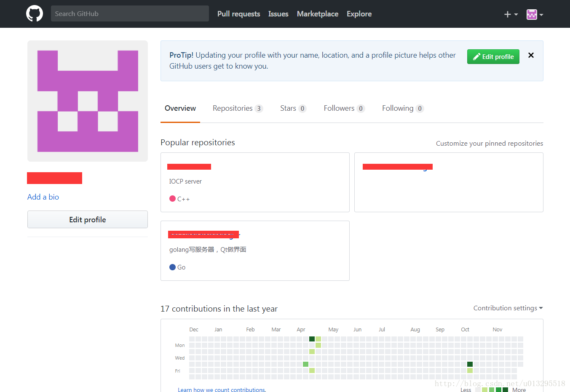570x392 pixels.
Task: Open the plus create-new dropdown
Action: (511, 14)
